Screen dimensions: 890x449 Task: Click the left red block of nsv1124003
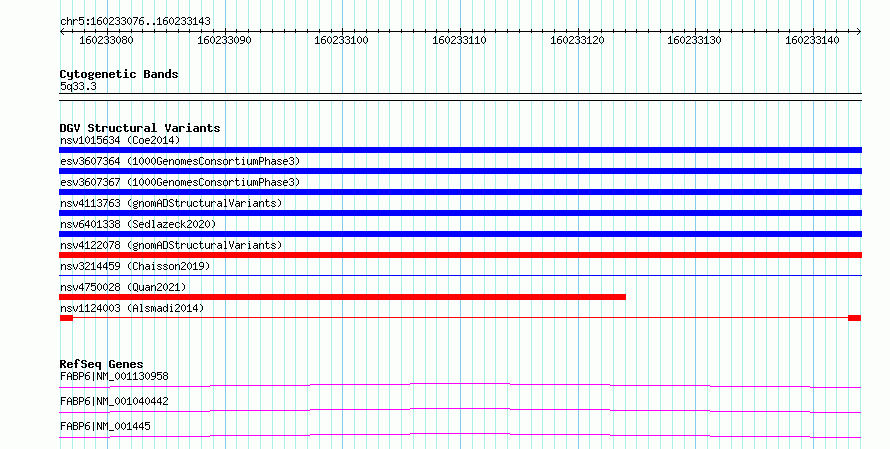click(66, 318)
